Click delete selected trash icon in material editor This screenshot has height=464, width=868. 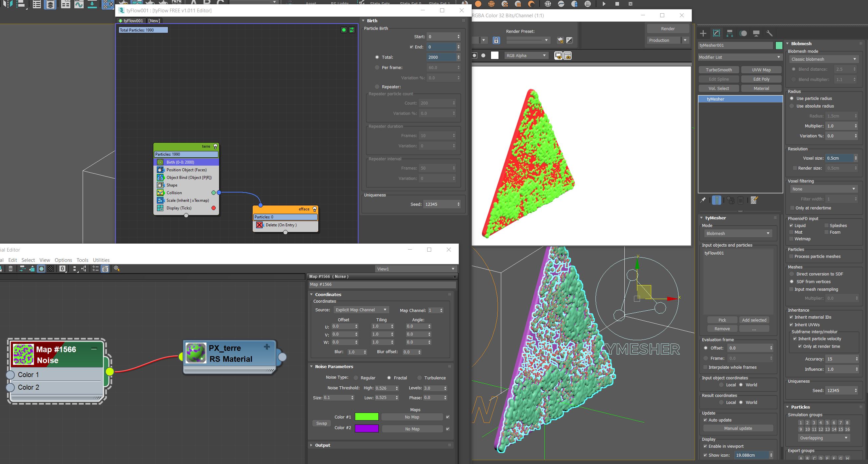pyautogui.click(x=11, y=269)
